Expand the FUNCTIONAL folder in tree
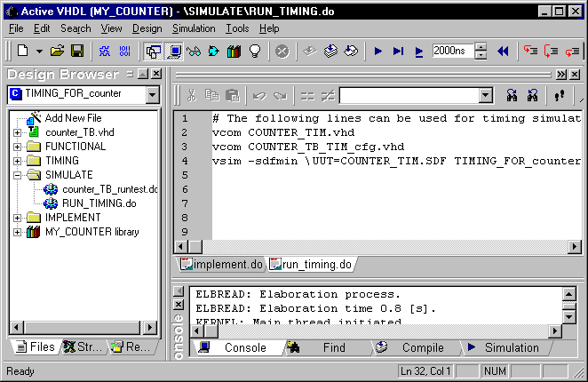The height and width of the screenshot is (382, 588). coord(18,147)
